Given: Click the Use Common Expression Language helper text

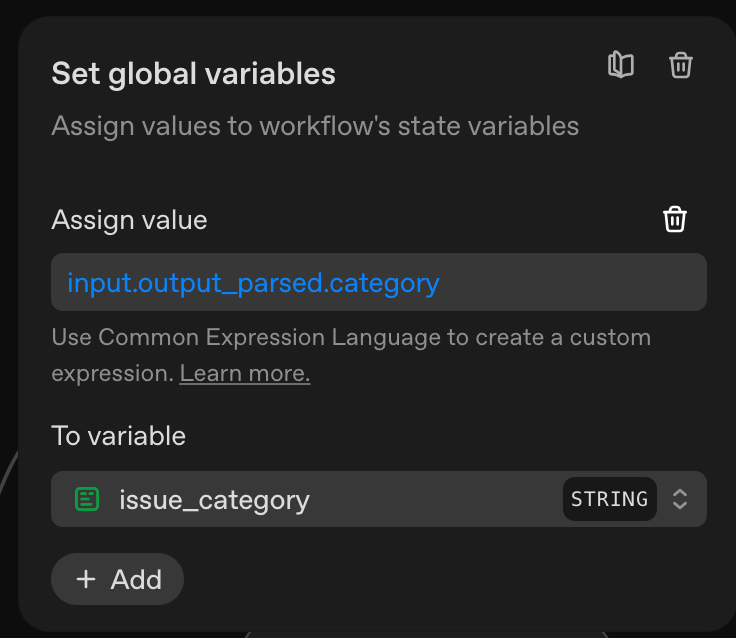Looking at the screenshot, I should [350, 337].
